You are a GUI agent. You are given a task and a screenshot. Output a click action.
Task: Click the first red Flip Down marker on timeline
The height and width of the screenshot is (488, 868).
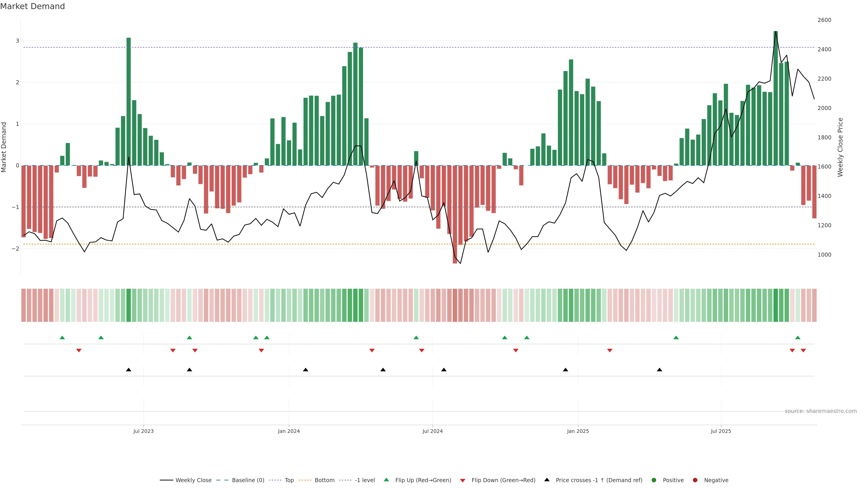point(79,351)
